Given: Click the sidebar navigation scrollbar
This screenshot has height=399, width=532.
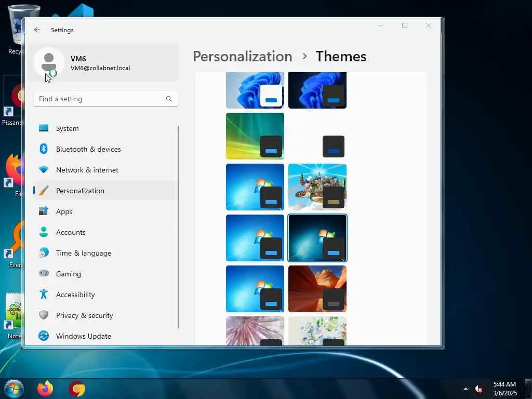Looking at the screenshot, I should point(178,227).
